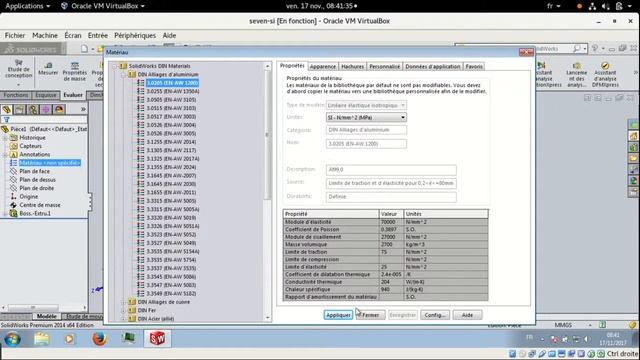640x360 pixels.
Task: Click the Windows Start button
Action: coord(12,339)
